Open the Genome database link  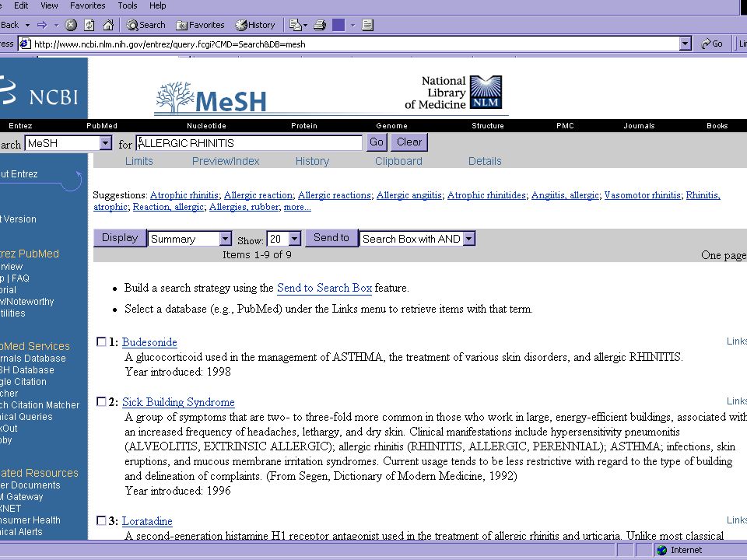pos(391,126)
